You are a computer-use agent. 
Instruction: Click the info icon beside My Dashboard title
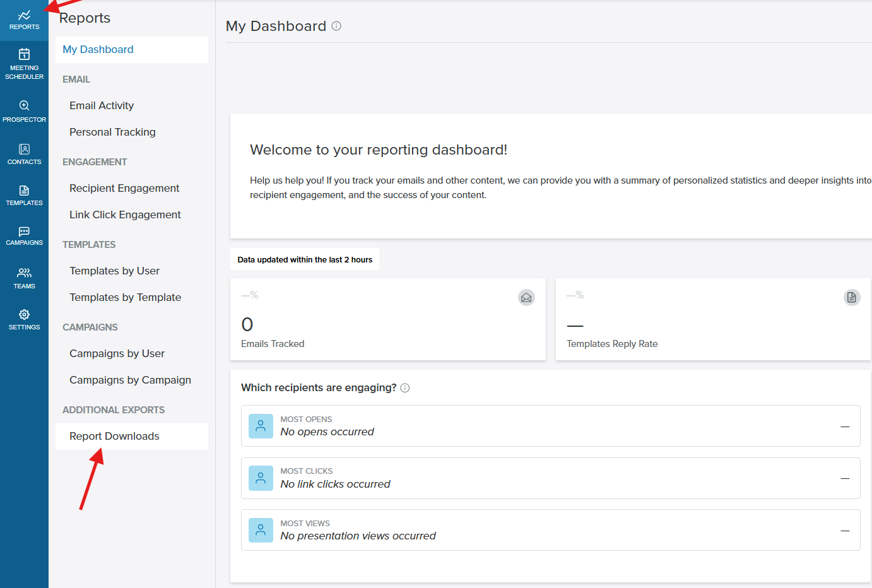336,26
